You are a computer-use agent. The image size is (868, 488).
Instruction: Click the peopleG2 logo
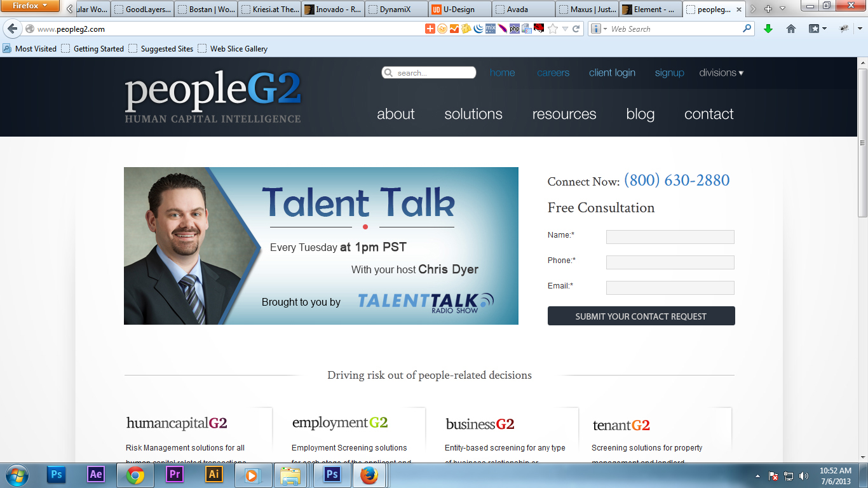tap(213, 97)
